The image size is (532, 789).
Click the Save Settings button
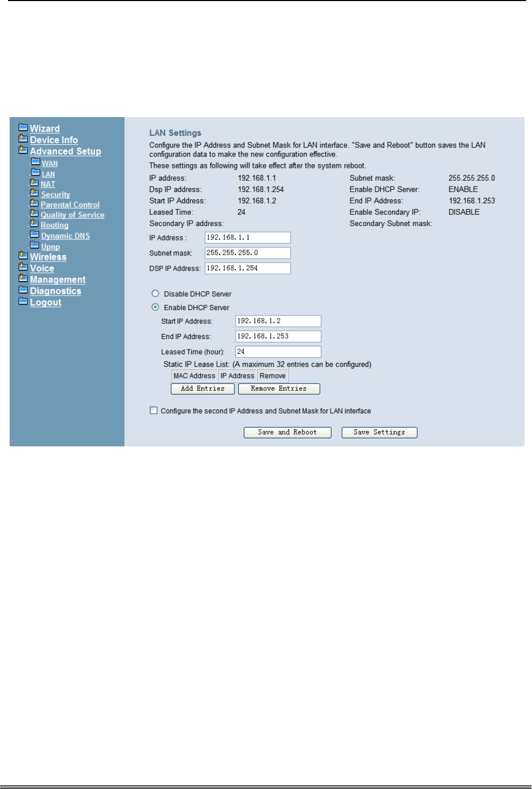tap(379, 432)
